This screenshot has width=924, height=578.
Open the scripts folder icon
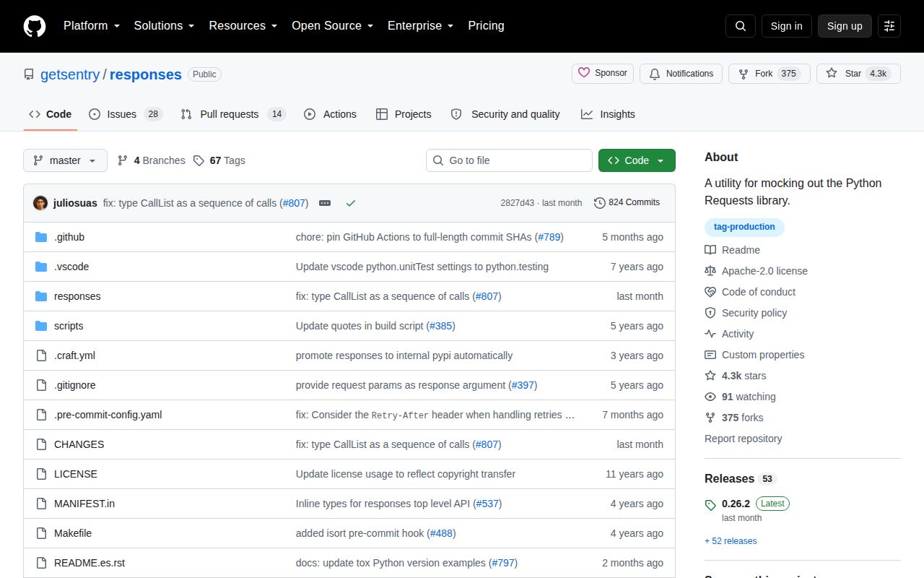click(41, 326)
